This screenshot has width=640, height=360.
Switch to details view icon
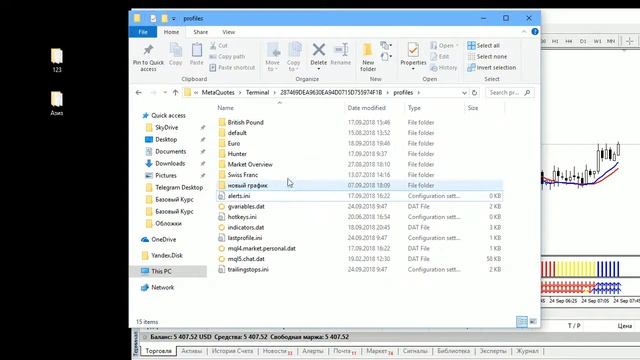[522, 322]
